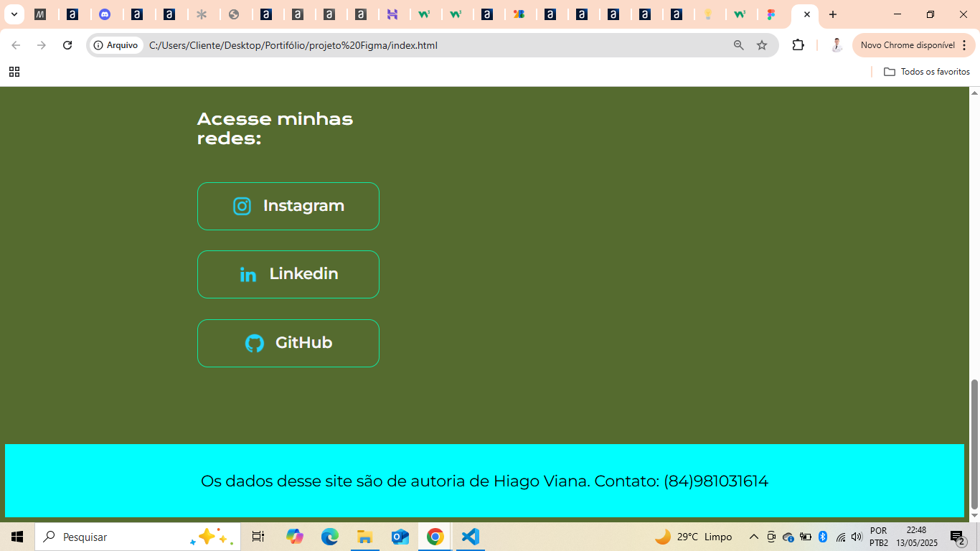Open Outlook from the taskbar
The height and width of the screenshot is (551, 980).
(400, 537)
